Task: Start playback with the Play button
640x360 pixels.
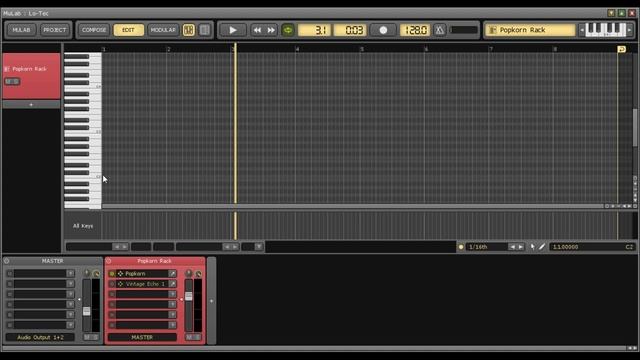Action: [233, 30]
